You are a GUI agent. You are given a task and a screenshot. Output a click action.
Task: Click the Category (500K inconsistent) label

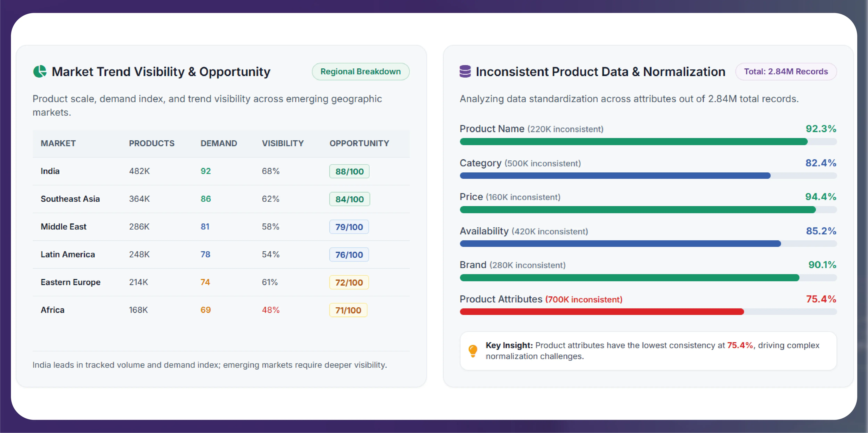(x=520, y=163)
